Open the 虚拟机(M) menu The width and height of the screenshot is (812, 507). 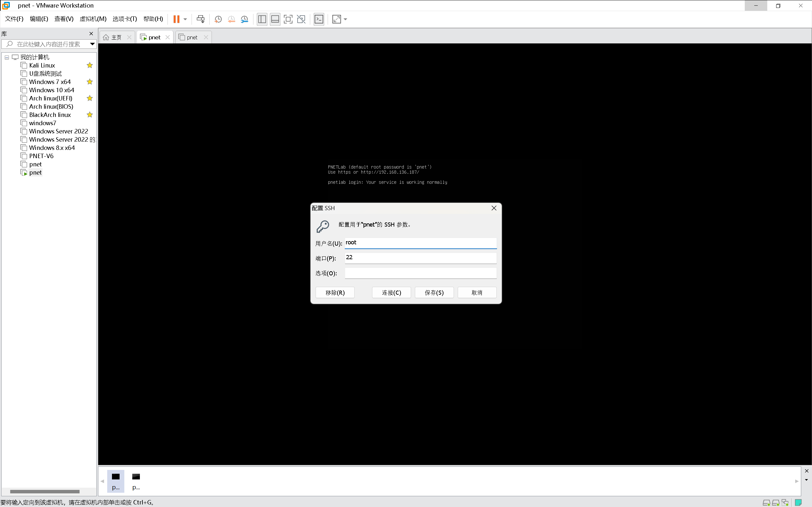tap(93, 19)
